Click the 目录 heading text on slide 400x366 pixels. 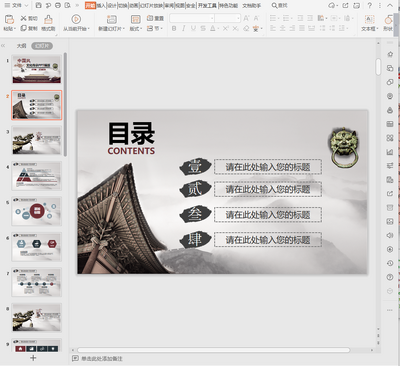[131, 133]
